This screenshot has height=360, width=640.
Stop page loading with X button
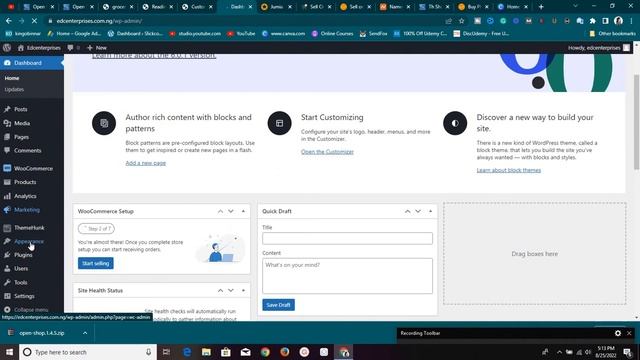(x=34, y=21)
